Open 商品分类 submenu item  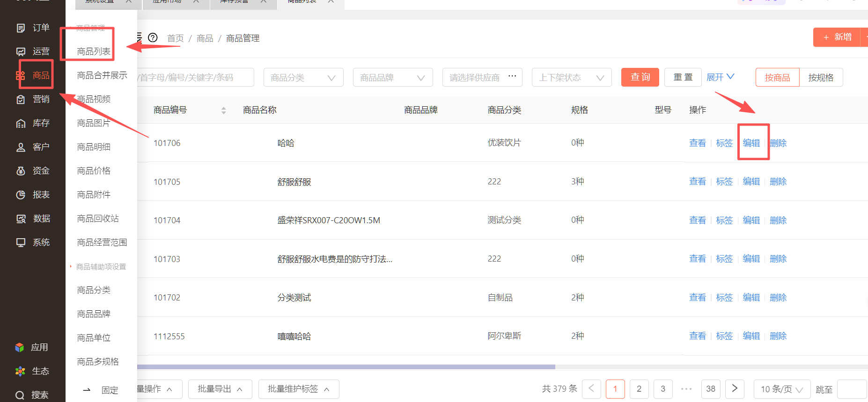pos(94,290)
